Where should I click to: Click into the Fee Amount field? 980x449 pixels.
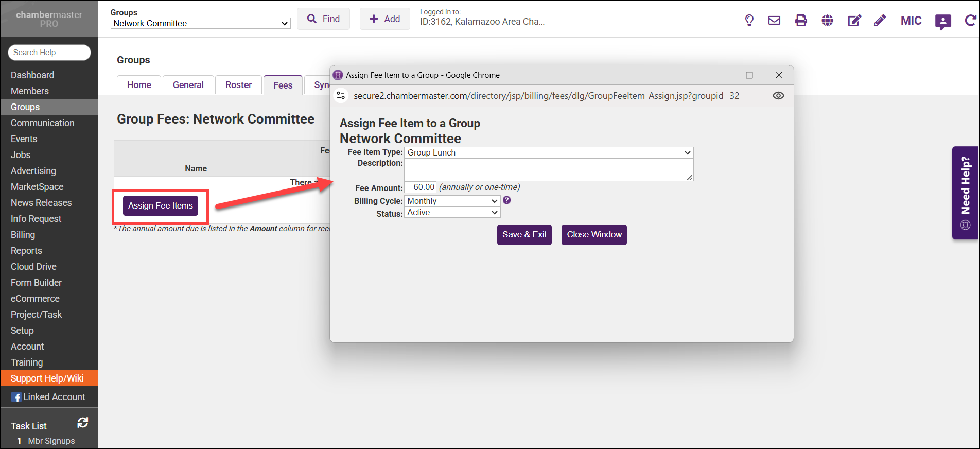point(421,187)
